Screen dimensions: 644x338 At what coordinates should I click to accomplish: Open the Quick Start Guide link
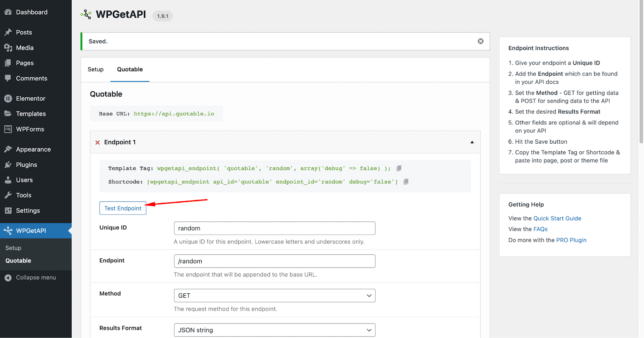point(557,218)
